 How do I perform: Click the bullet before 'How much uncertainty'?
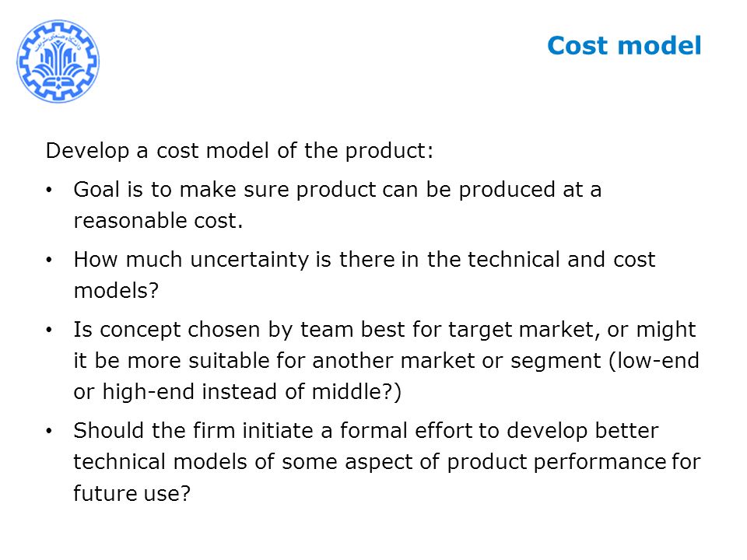pyautogui.click(x=49, y=260)
